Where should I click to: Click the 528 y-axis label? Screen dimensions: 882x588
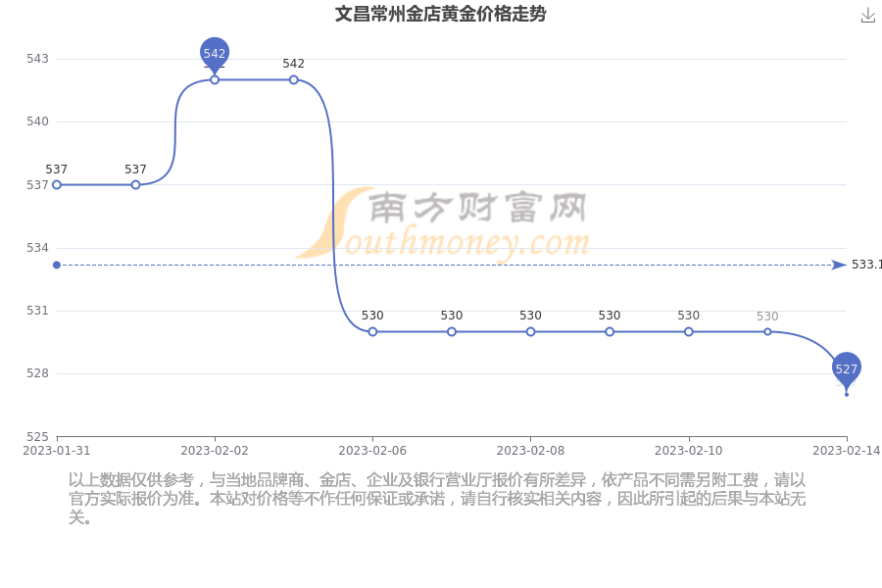[x=37, y=373]
